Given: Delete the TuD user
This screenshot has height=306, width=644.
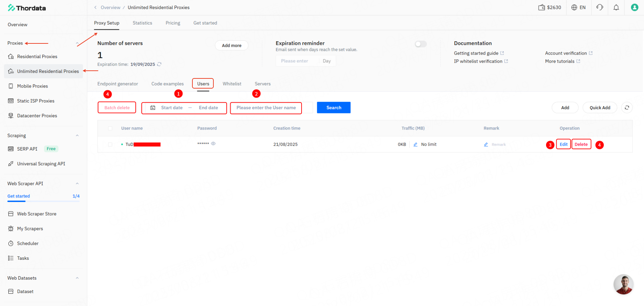Looking at the screenshot, I should click(x=581, y=144).
